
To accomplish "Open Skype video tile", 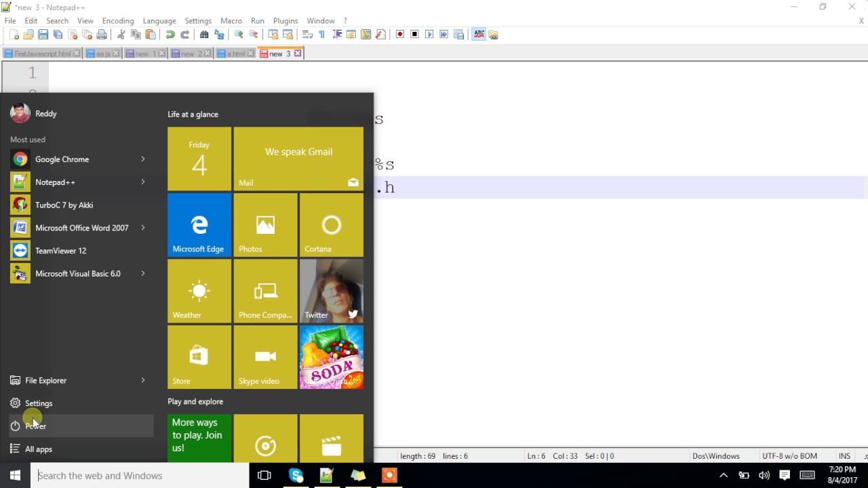I will (x=265, y=357).
